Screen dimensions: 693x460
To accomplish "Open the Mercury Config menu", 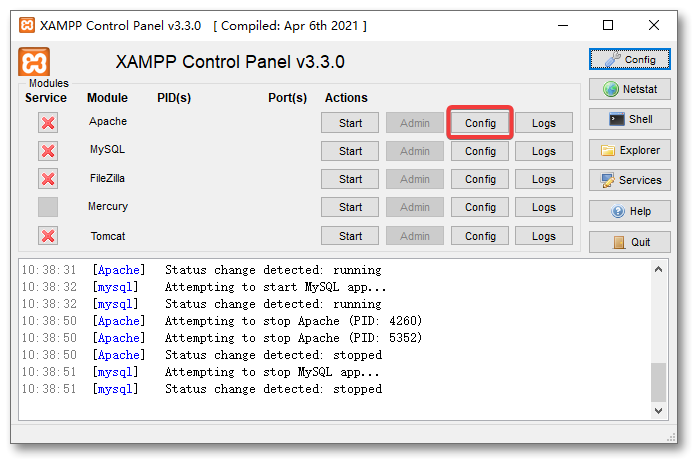I will tap(480, 207).
